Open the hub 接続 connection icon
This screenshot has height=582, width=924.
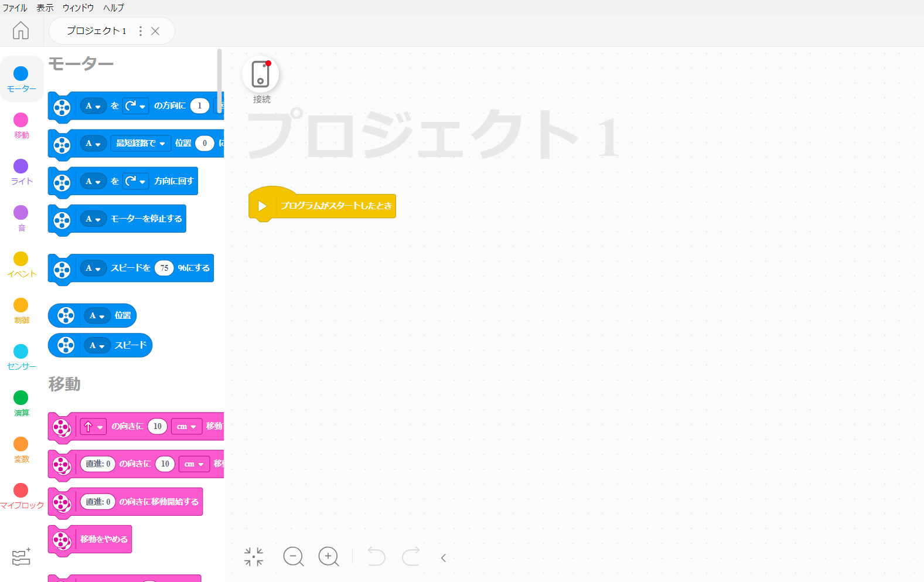click(x=261, y=74)
